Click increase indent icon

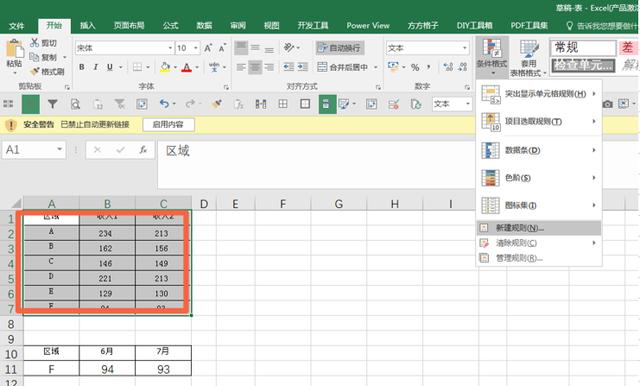[302, 67]
